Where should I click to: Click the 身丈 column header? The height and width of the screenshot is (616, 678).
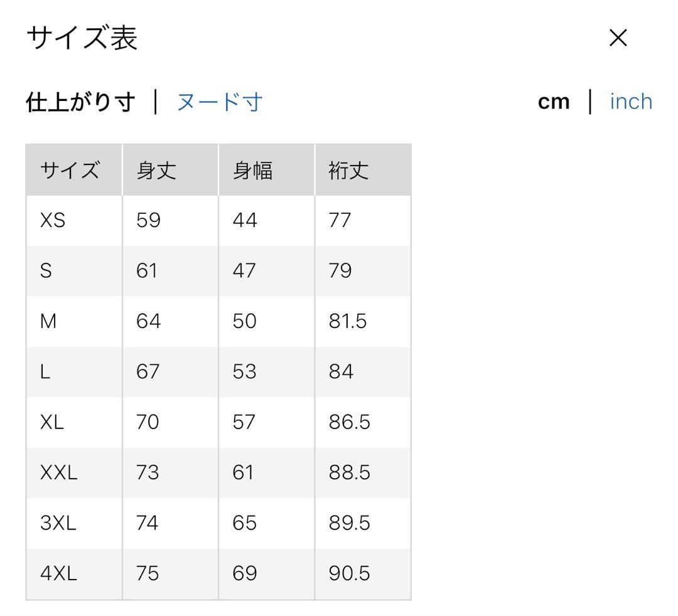pyautogui.click(x=156, y=170)
